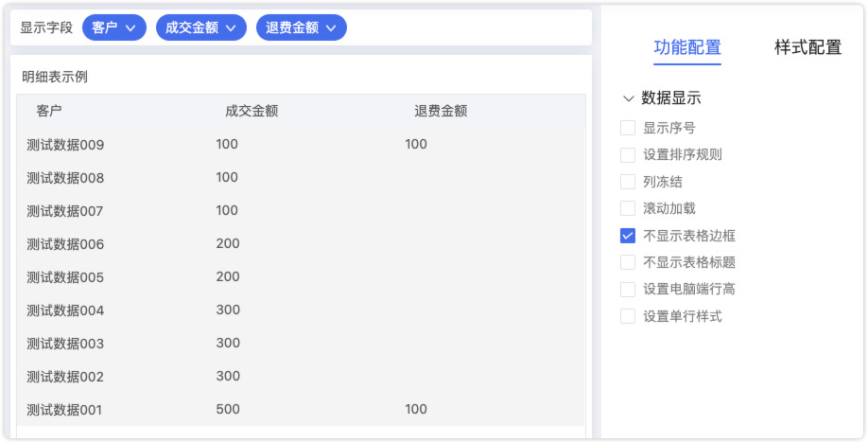Screen dimensions: 868x443
Task: Uncheck the 不显示表格边框 option
Action: tap(628, 236)
